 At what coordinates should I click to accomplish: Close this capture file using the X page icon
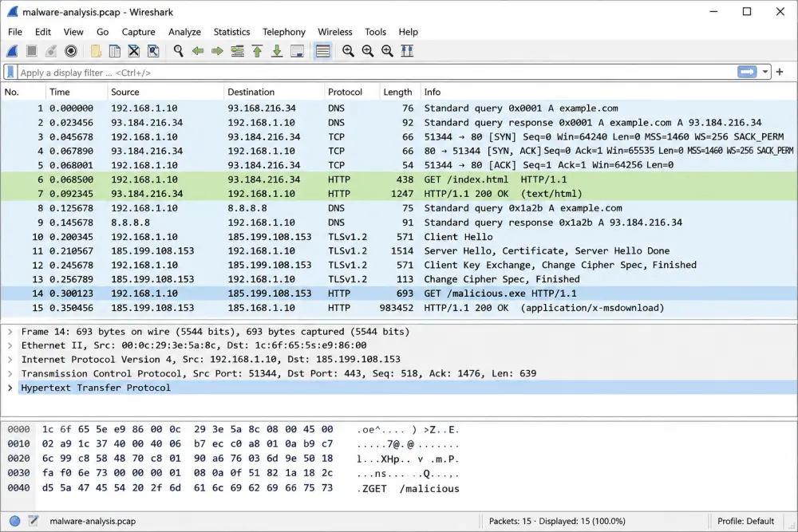(x=134, y=51)
